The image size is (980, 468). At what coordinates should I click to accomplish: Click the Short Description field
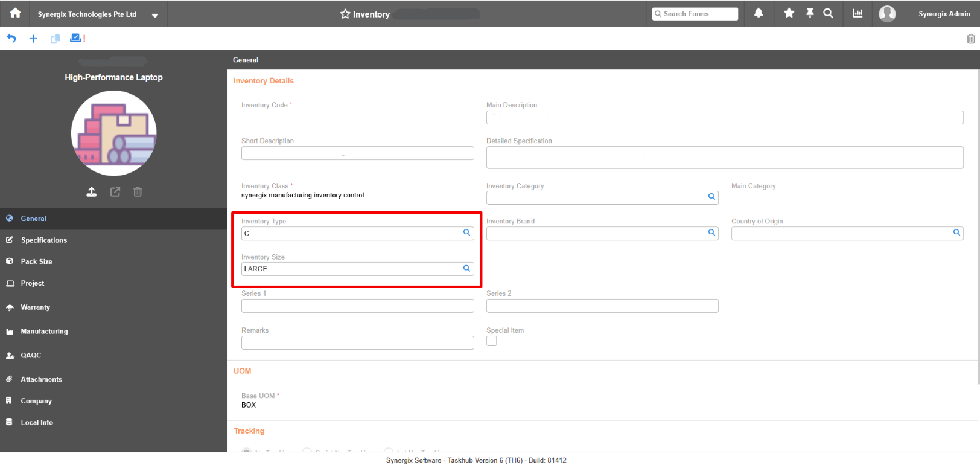click(358, 153)
